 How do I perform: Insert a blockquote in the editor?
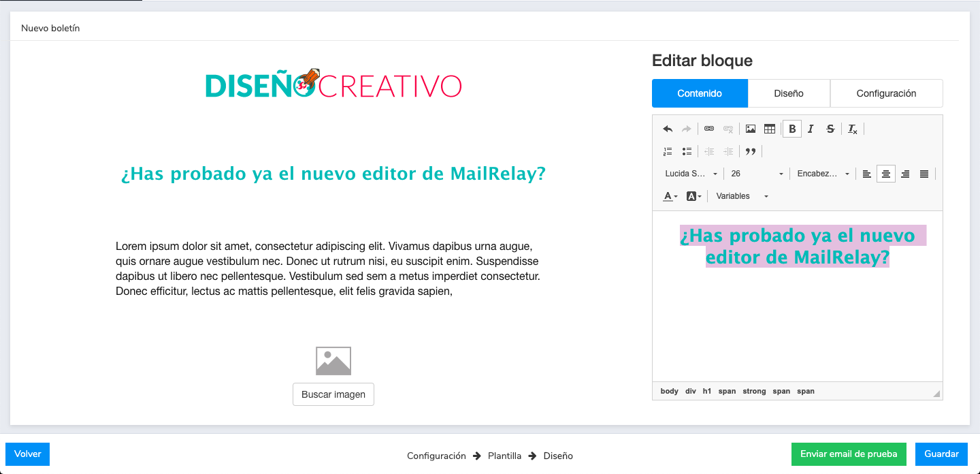click(750, 151)
